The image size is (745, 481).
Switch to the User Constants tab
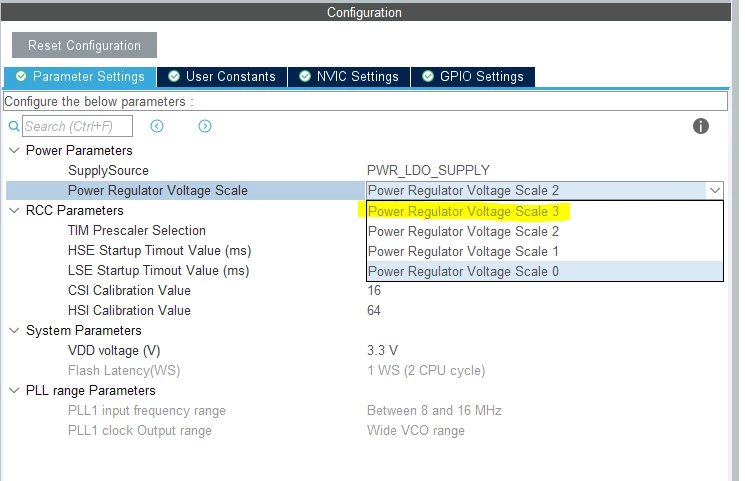point(222,77)
